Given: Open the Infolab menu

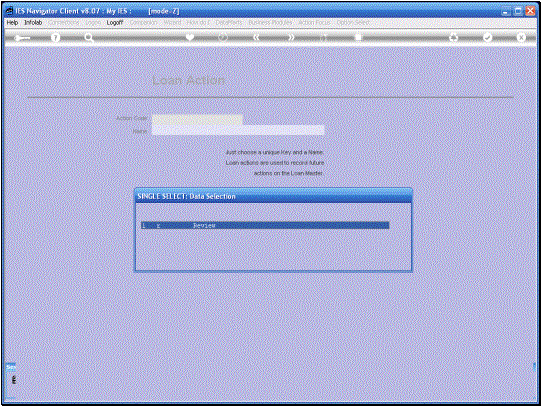Looking at the screenshot, I should click(33, 22).
